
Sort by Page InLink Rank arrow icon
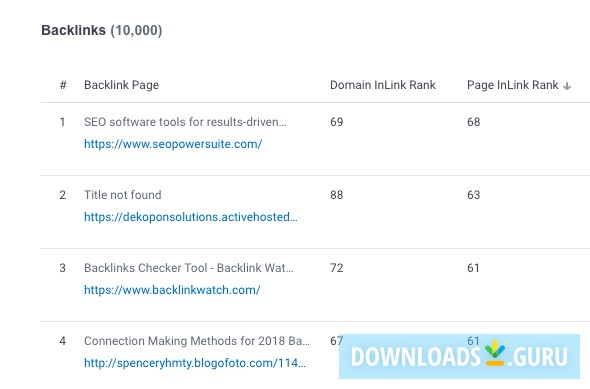pyautogui.click(x=567, y=86)
